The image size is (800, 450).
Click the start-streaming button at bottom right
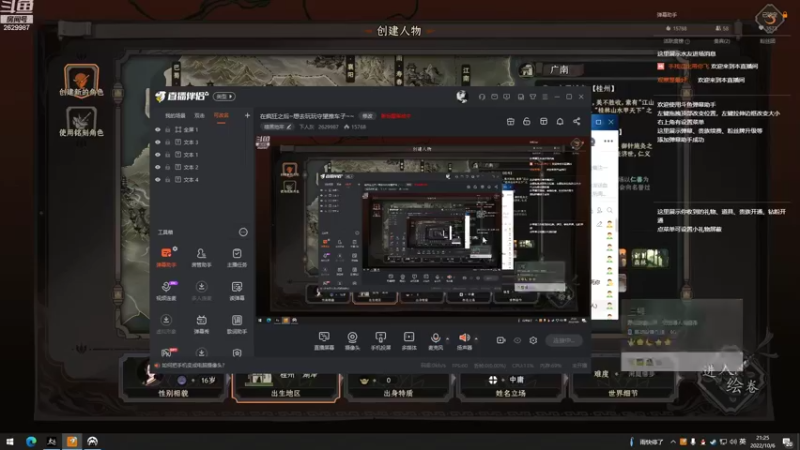pos(564,340)
